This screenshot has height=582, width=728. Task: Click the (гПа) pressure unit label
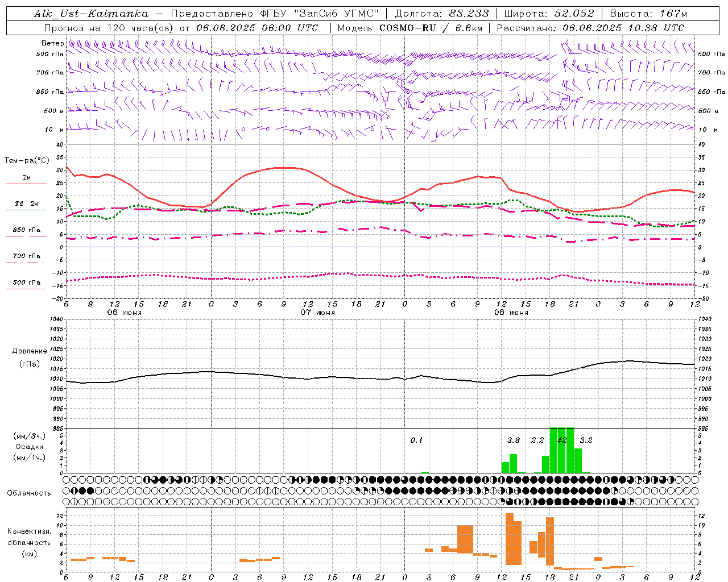[30, 364]
